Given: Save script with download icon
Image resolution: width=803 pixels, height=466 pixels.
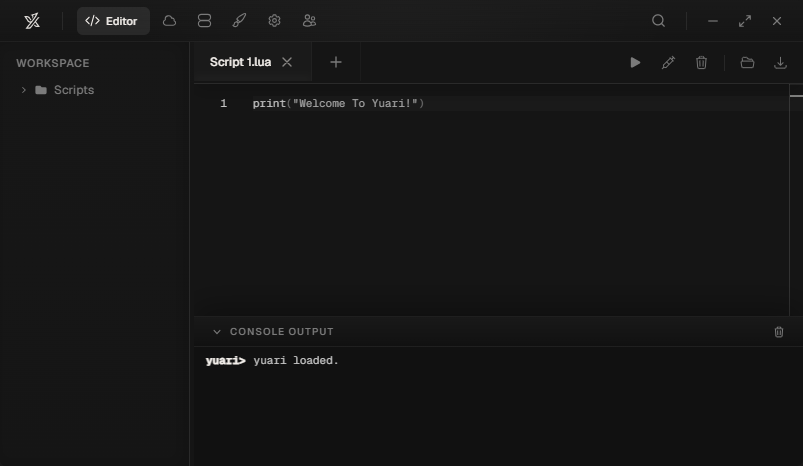Looking at the screenshot, I should pos(780,62).
